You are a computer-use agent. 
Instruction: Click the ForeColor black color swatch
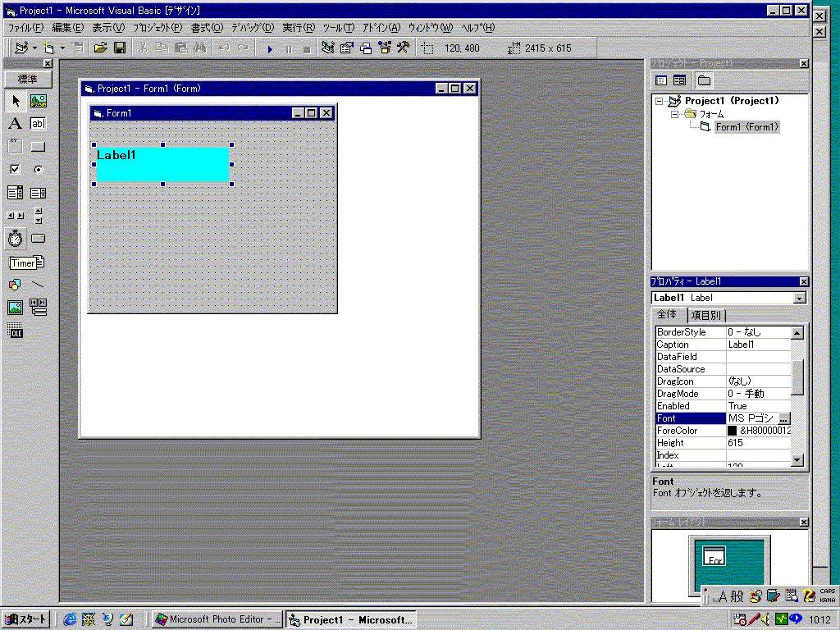[733, 431]
